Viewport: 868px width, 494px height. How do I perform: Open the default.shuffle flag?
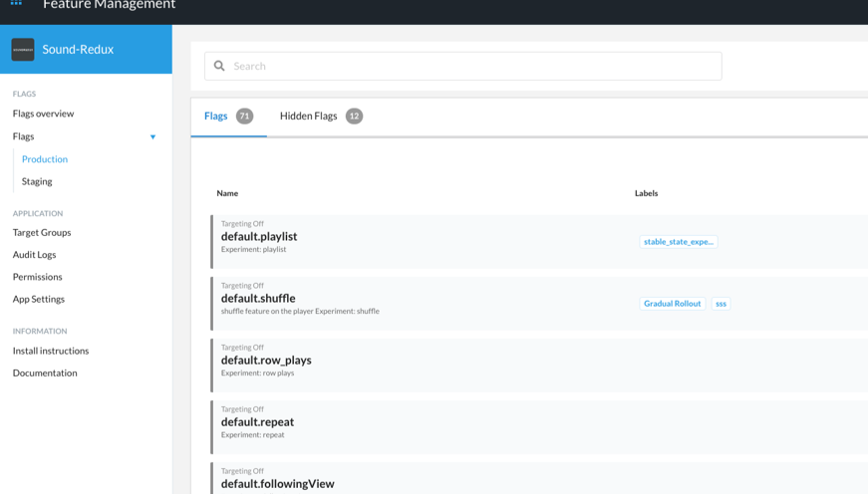(x=258, y=298)
